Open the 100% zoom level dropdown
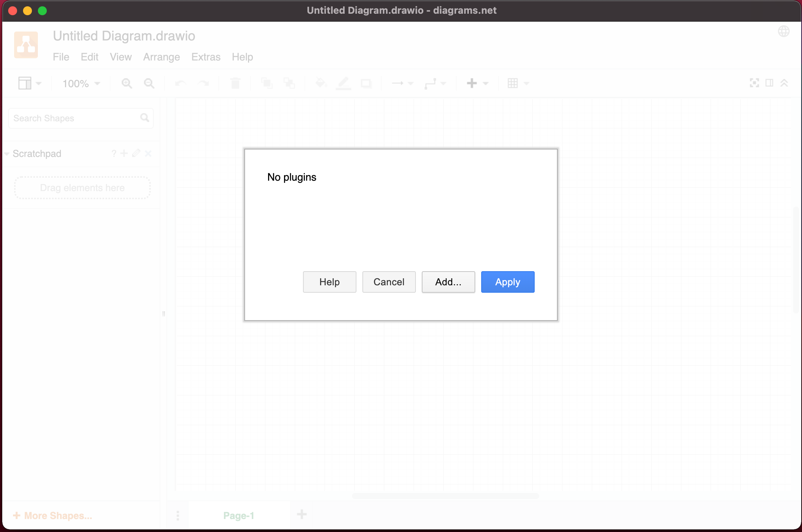 click(81, 83)
